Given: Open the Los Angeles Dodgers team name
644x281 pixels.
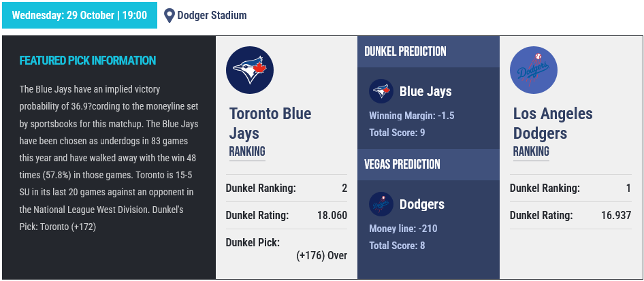Looking at the screenshot, I should pyautogui.click(x=553, y=123).
